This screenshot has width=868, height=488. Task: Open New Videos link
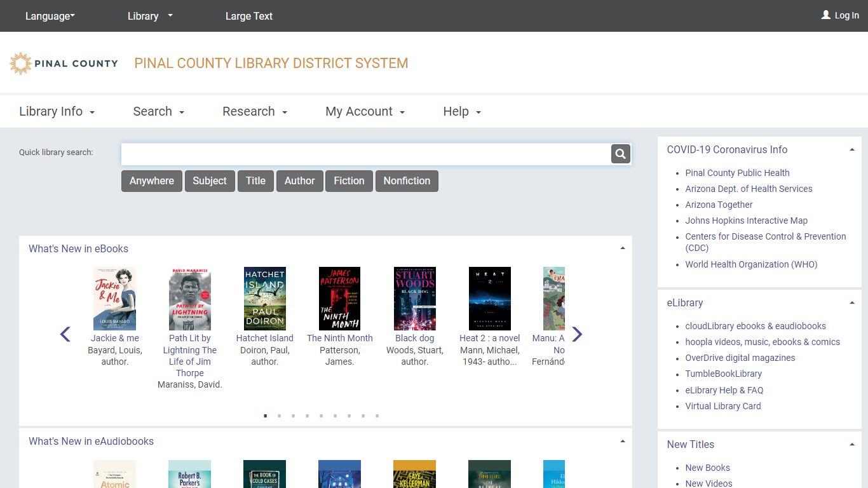tap(709, 484)
